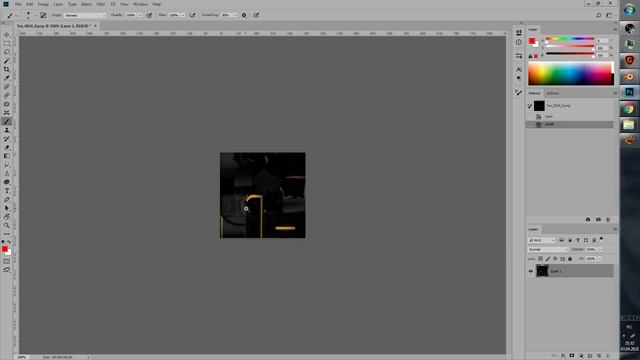Toggle lock position in Layers panel
Viewport: 640px width, 360px height.
point(555,259)
